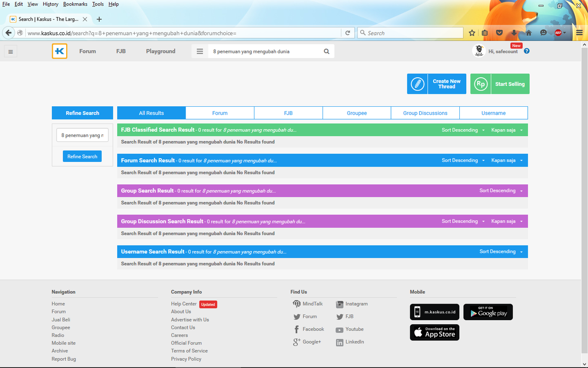Open the safecount user avatar
The image size is (588, 368).
coord(479,51)
